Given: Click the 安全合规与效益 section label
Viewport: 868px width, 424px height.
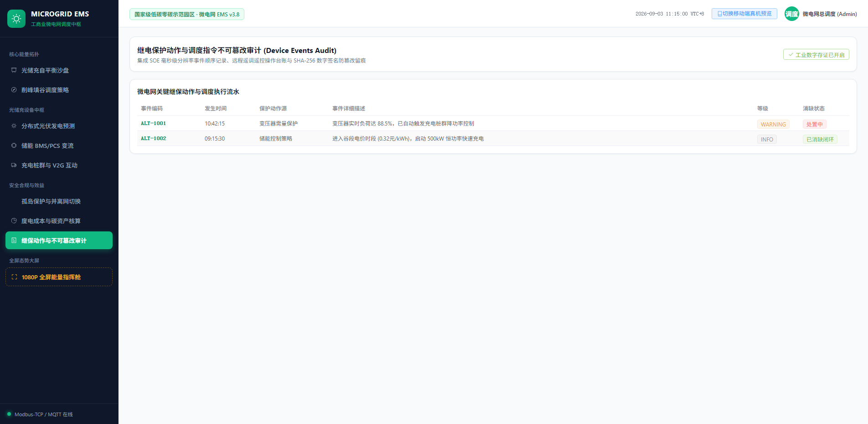Looking at the screenshot, I should pyautogui.click(x=27, y=185).
